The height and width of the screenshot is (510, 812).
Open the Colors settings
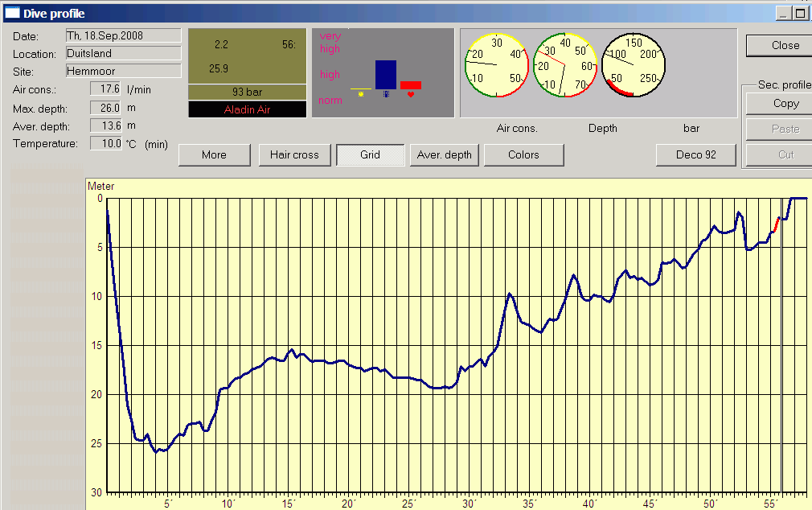pos(523,155)
